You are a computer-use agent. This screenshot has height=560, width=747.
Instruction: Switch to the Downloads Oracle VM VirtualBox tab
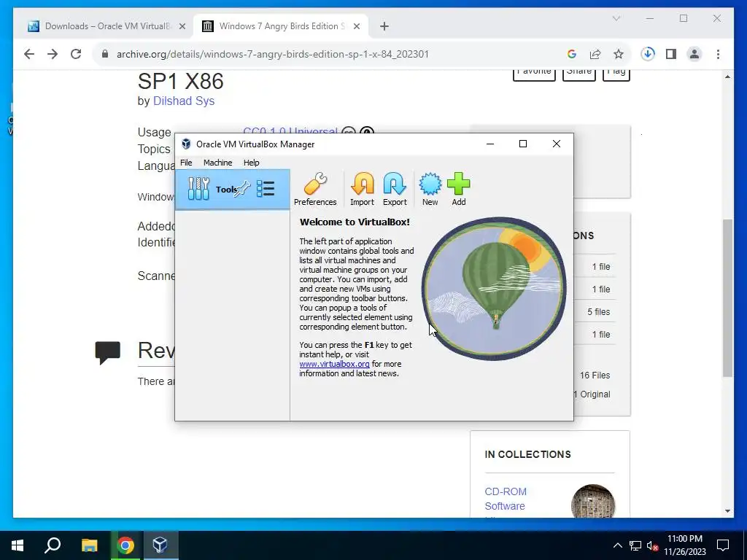[99, 26]
